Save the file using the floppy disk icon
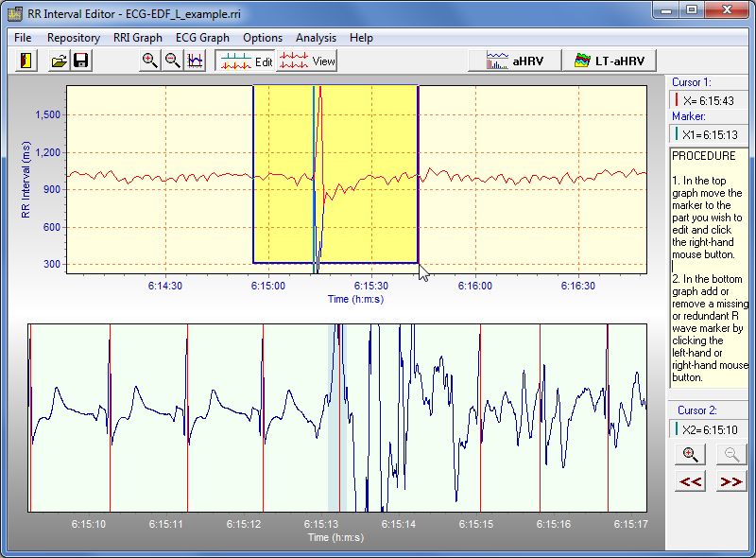This screenshot has height=558, width=756. [x=80, y=61]
